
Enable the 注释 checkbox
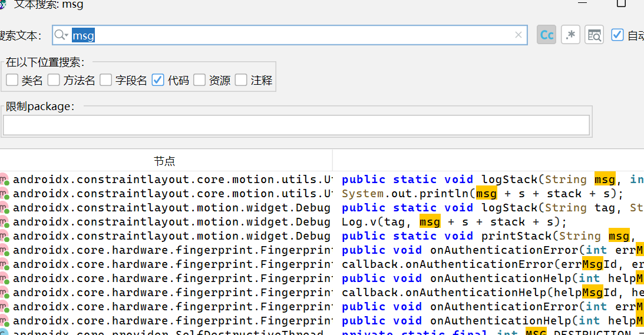click(x=241, y=79)
